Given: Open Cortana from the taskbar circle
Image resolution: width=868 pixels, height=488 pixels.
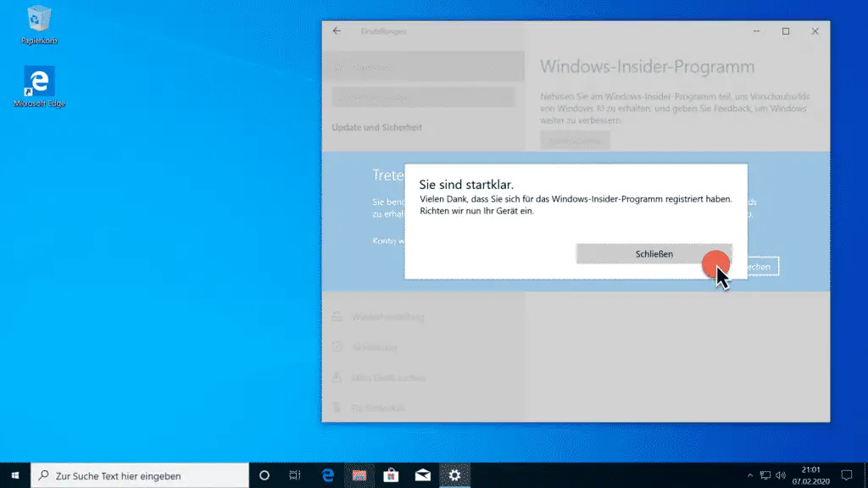Looking at the screenshot, I should pos(264,475).
